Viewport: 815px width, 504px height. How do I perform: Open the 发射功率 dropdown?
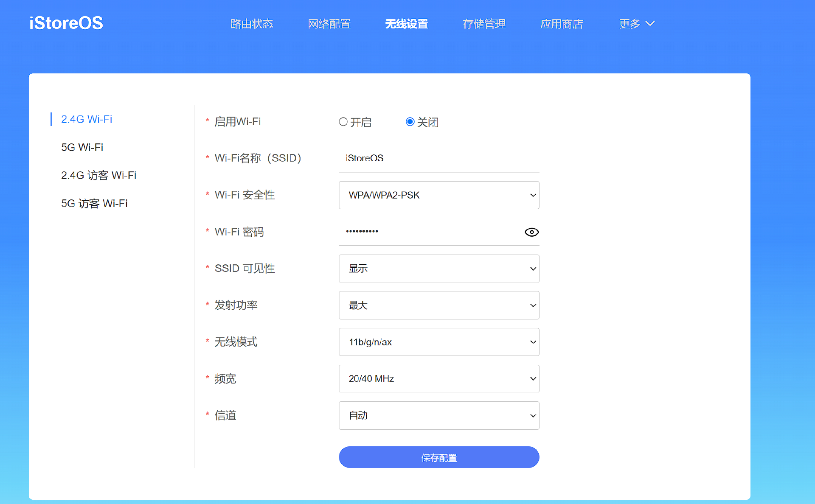[439, 305]
